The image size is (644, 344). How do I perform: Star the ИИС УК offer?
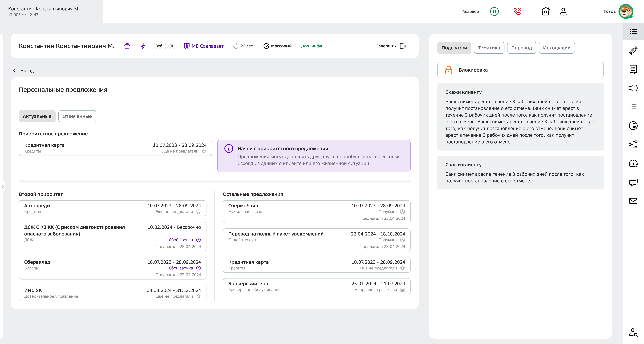[198, 296]
